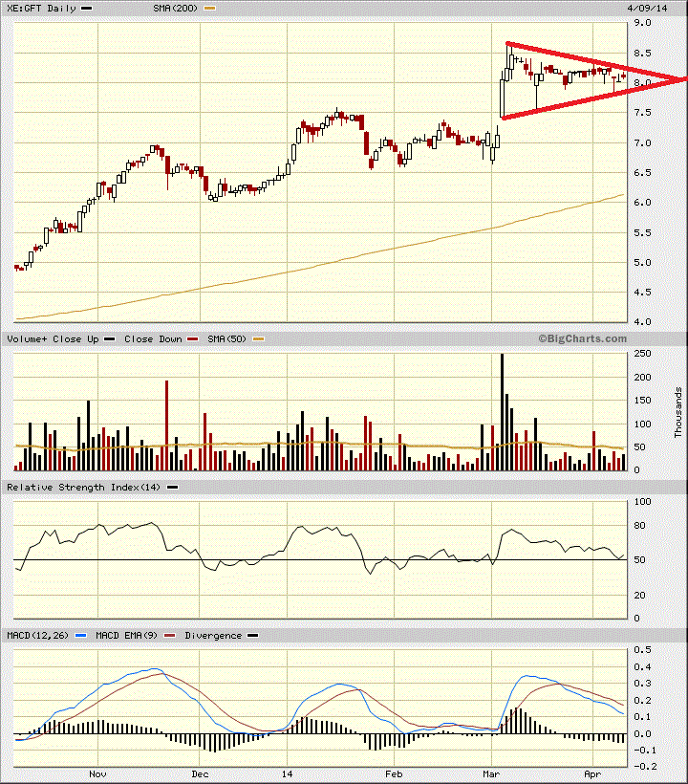Click the Volume+ Close Up legend label

(x=53, y=339)
